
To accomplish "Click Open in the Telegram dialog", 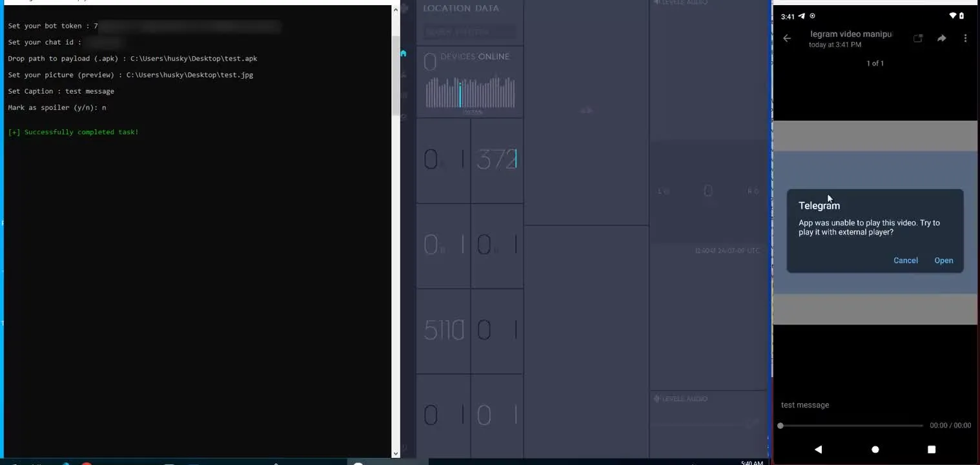I will click(x=944, y=261).
